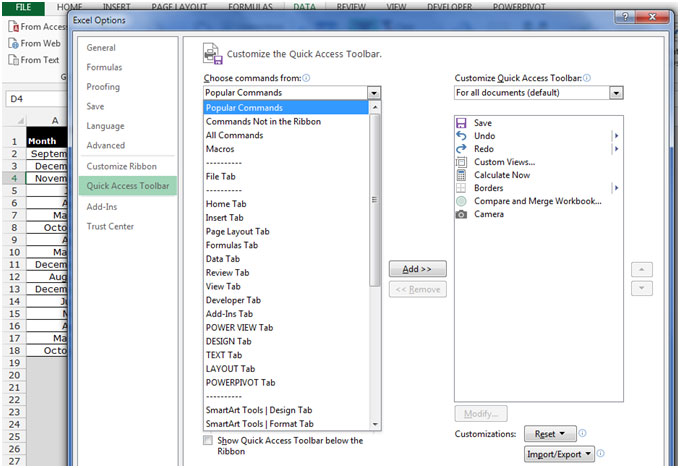680x468 pixels.
Task: Click info icon beside Choose commands from
Action: click(306, 78)
